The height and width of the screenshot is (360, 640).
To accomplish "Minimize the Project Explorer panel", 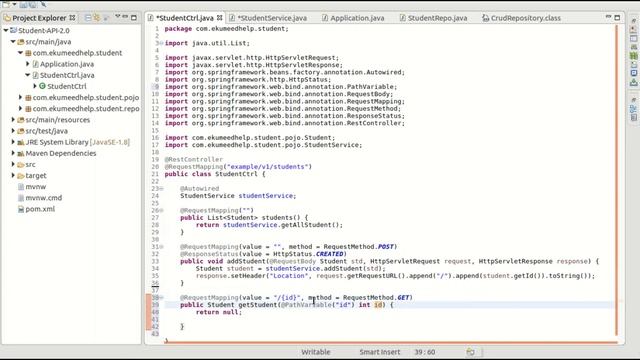I will click(x=125, y=17).
